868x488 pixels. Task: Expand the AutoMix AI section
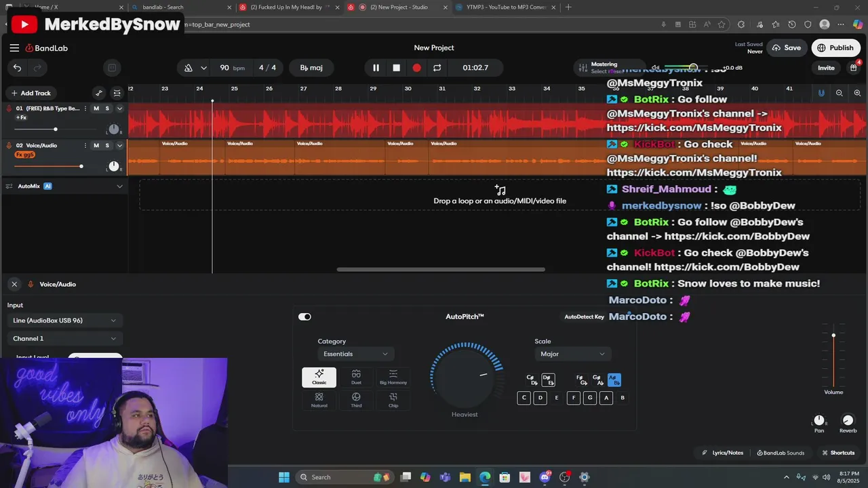pyautogui.click(x=120, y=186)
